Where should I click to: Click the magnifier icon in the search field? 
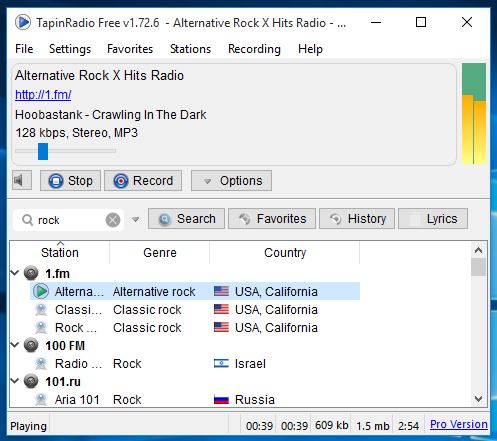click(27, 220)
